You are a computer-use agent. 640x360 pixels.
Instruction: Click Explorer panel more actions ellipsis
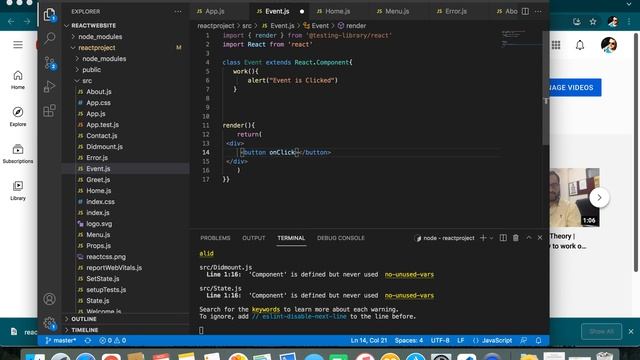coord(178,11)
